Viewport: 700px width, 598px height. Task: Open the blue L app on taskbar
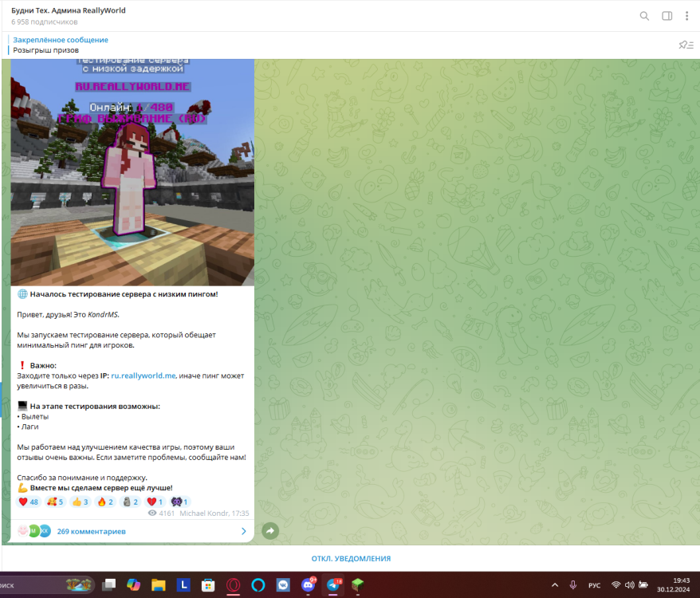pos(183,584)
